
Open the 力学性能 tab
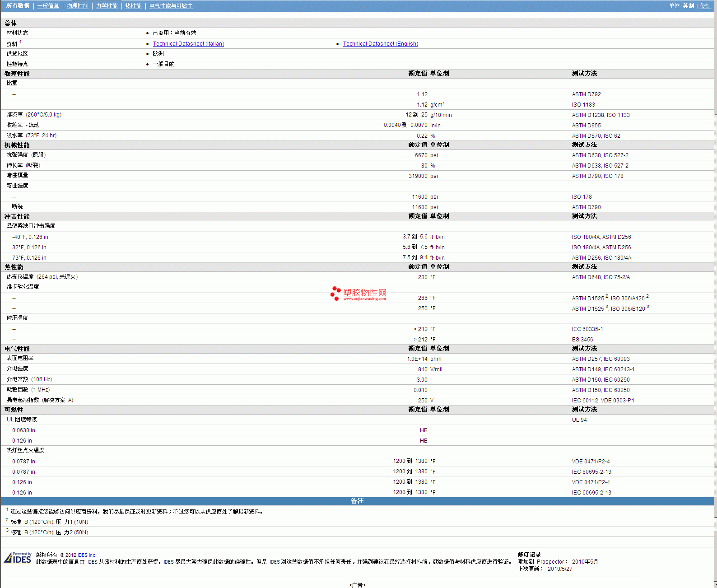pos(107,6)
